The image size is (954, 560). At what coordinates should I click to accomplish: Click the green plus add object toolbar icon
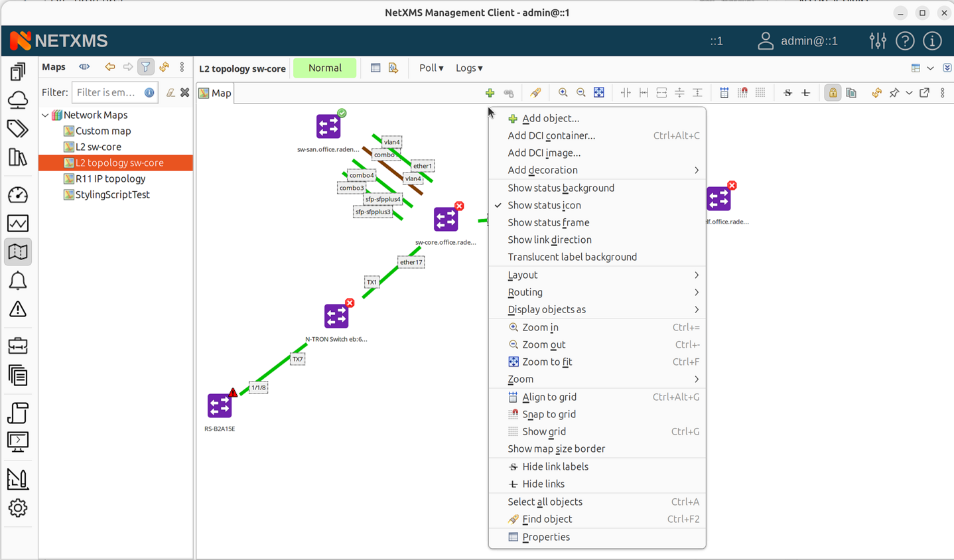[490, 93]
